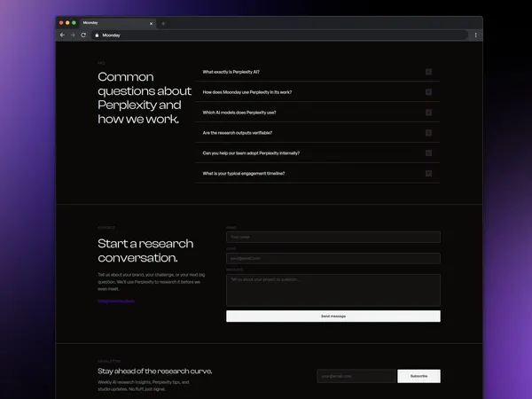The width and height of the screenshot is (532, 399).
Task: Expand 'Which AI models does Perplexity use?'
Action: (317, 113)
